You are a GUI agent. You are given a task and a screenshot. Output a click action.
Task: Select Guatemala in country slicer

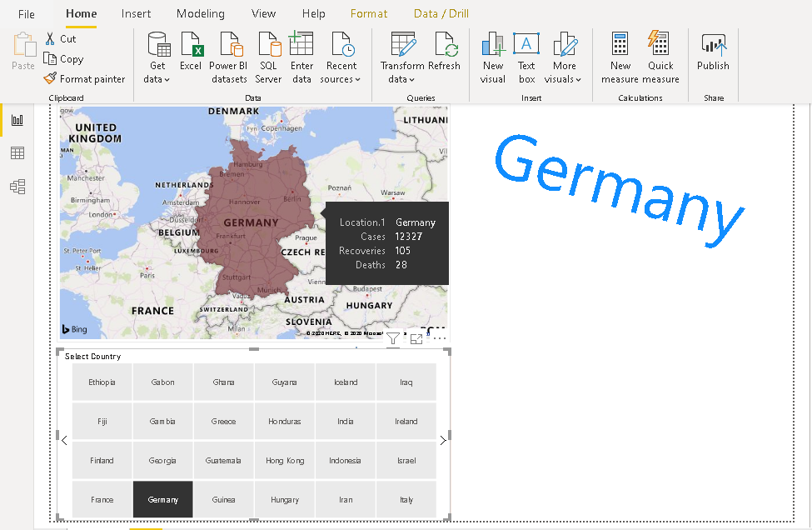point(224,461)
